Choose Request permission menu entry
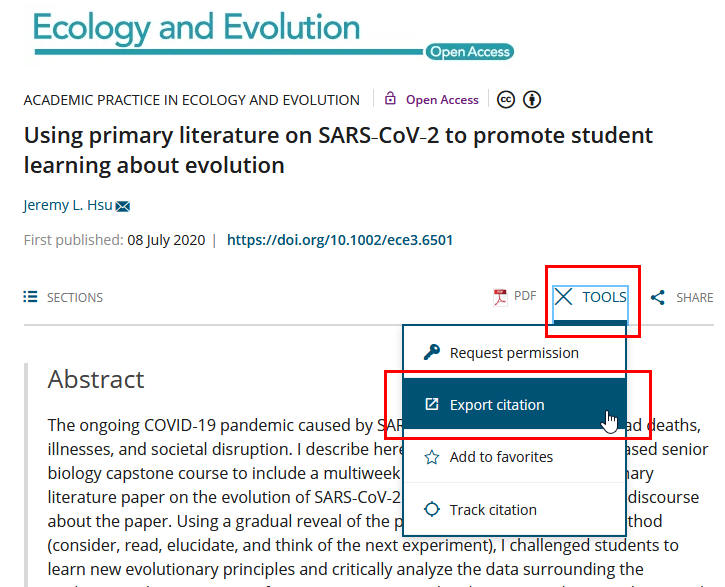The height and width of the screenshot is (587, 725). tap(514, 352)
